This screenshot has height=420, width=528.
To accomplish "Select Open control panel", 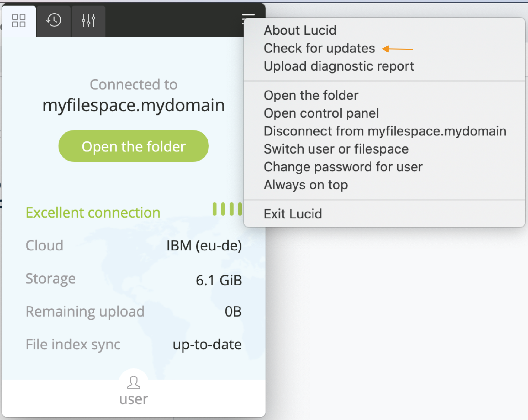I will point(321,113).
